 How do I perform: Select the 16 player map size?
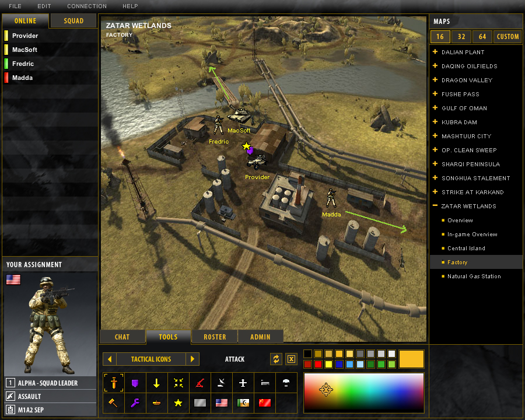coord(440,37)
